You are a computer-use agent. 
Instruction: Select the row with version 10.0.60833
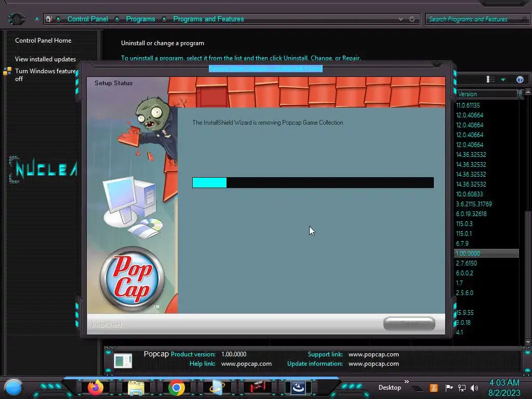(486, 194)
